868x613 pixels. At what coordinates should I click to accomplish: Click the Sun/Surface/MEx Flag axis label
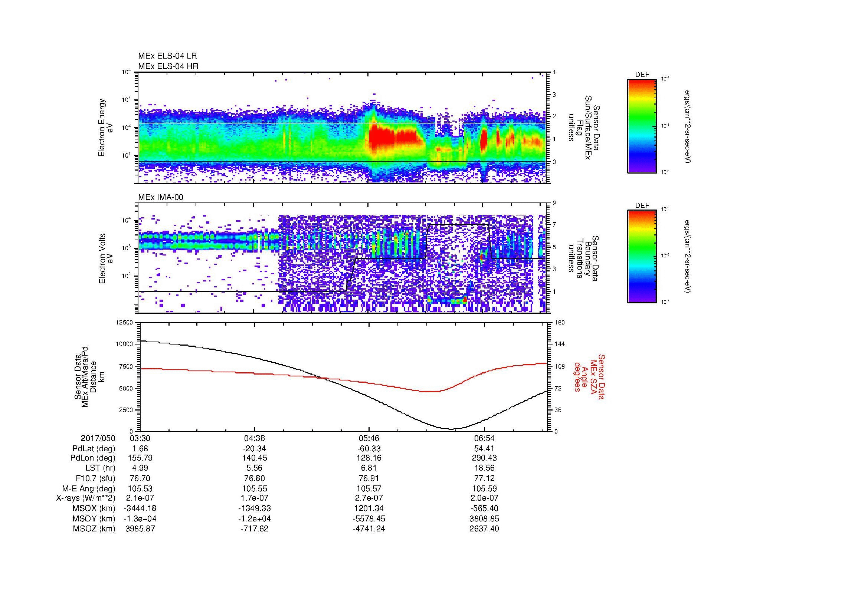click(x=584, y=128)
